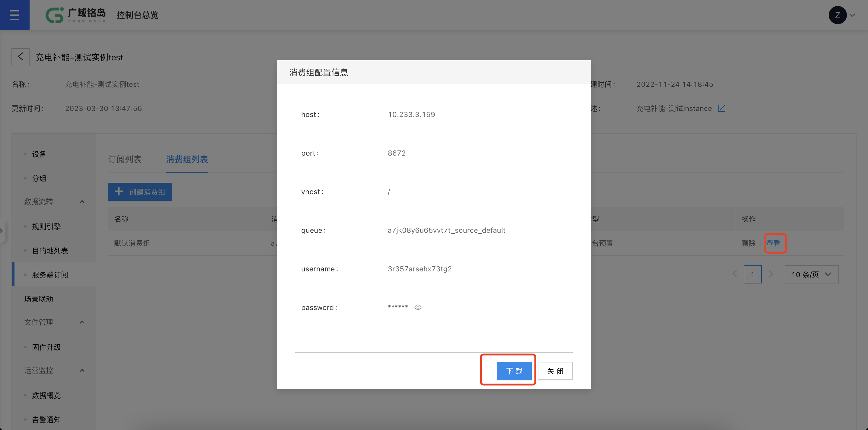
Task: Click the 消费组配置信息 dialog title
Action: (x=318, y=72)
